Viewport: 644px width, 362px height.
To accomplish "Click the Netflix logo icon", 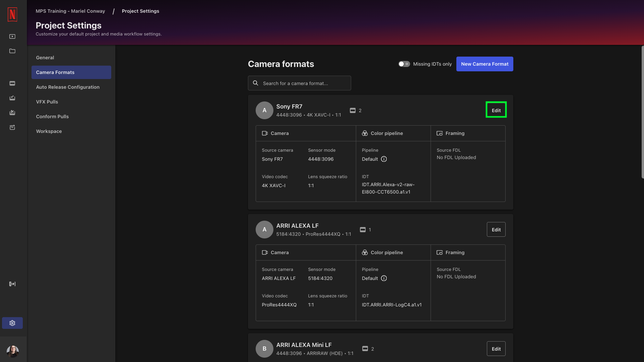I will [12, 14].
